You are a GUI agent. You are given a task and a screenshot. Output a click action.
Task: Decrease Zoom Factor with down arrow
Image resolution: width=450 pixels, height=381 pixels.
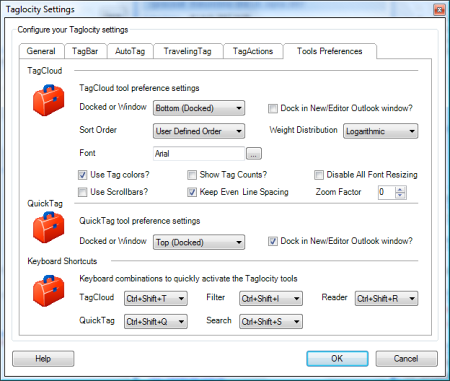tap(400, 196)
